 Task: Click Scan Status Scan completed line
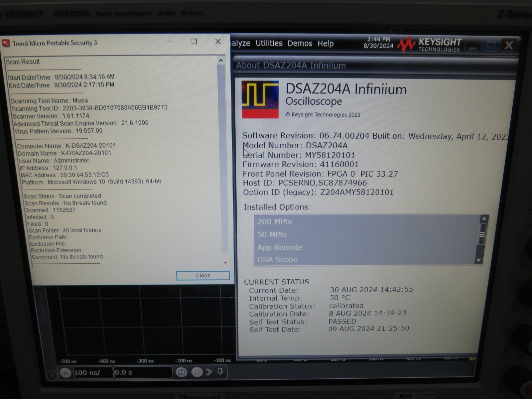click(62, 196)
